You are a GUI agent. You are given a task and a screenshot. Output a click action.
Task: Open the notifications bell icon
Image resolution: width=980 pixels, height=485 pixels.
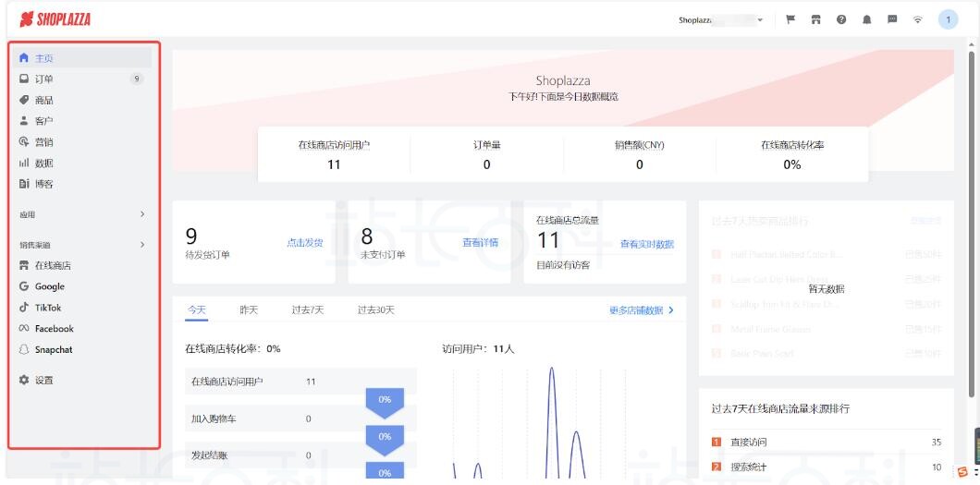pos(867,19)
